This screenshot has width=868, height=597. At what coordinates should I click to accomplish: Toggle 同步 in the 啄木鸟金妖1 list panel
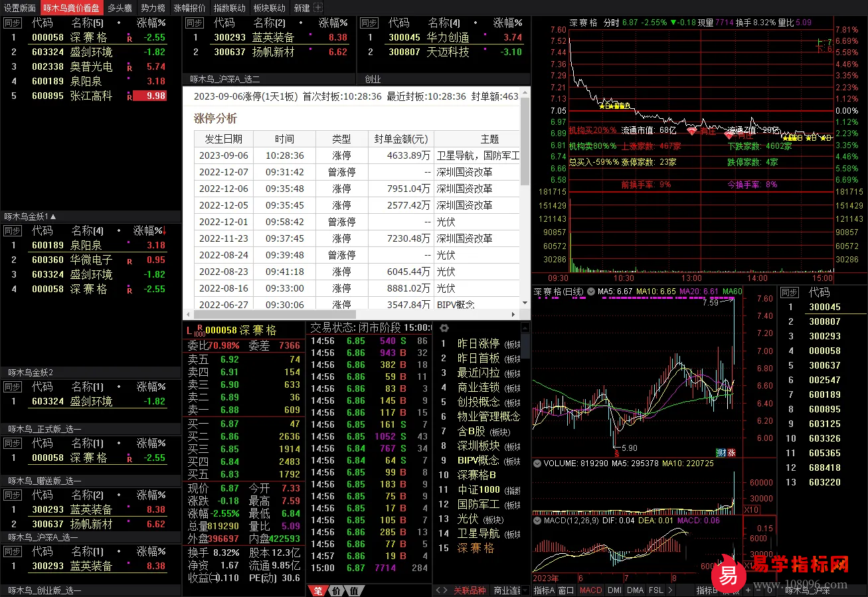12,231
